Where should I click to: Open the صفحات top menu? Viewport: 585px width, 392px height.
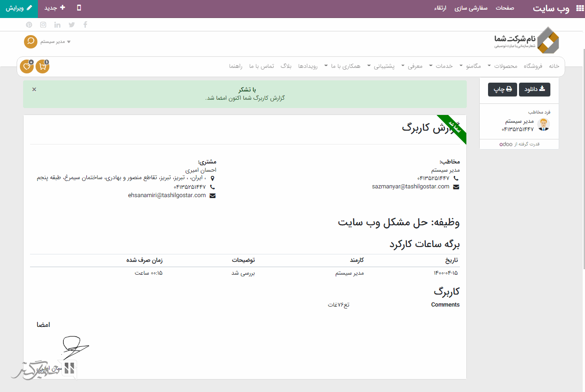505,8
